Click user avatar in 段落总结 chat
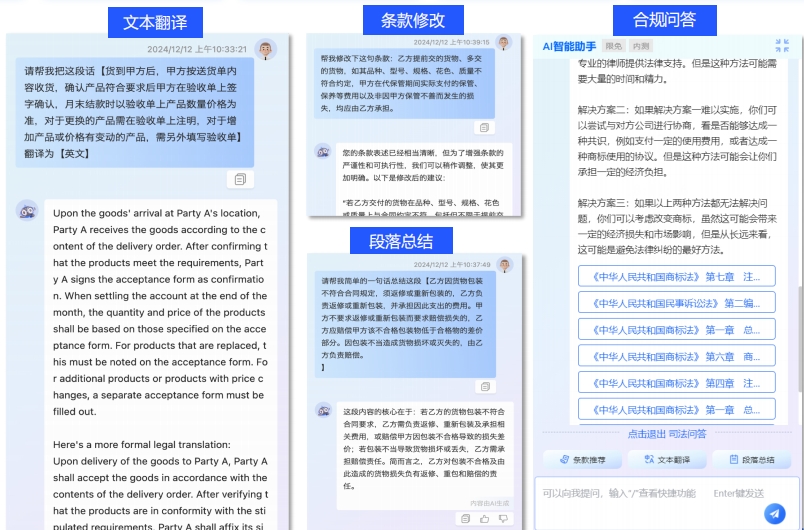Viewport: 804px width, 530px height. 505,264
